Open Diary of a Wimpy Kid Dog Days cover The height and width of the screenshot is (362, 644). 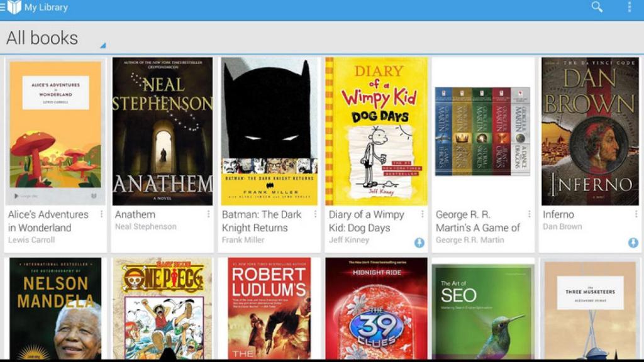(x=376, y=131)
